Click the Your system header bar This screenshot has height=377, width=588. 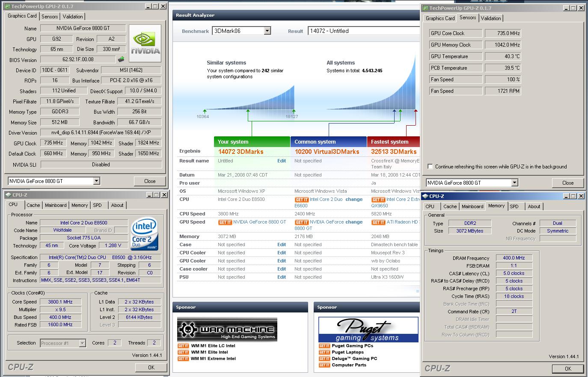(252, 141)
